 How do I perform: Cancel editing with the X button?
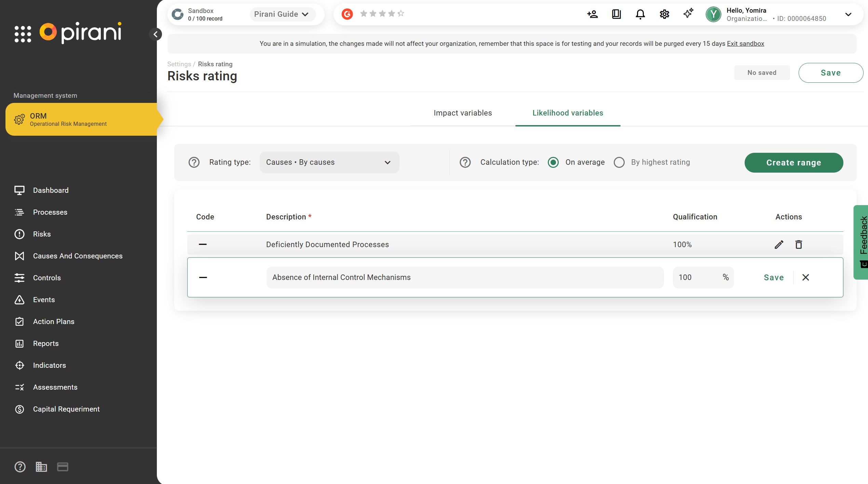click(805, 278)
